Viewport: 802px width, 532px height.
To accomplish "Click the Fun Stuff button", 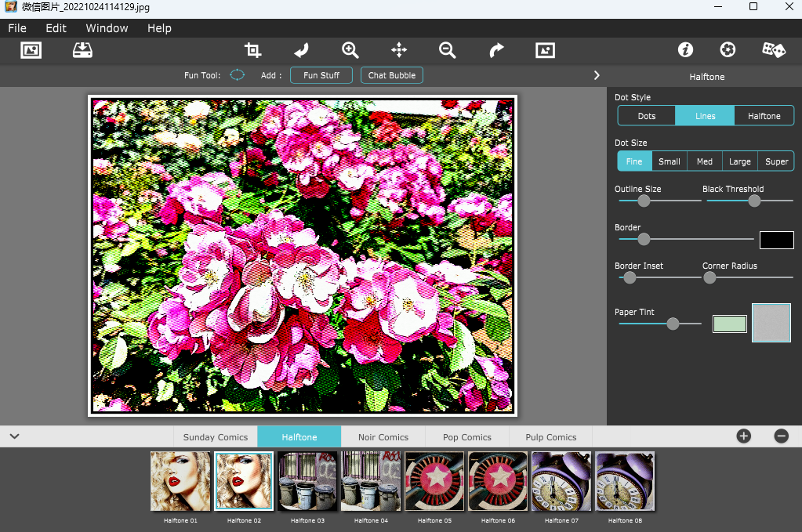I will pyautogui.click(x=321, y=75).
